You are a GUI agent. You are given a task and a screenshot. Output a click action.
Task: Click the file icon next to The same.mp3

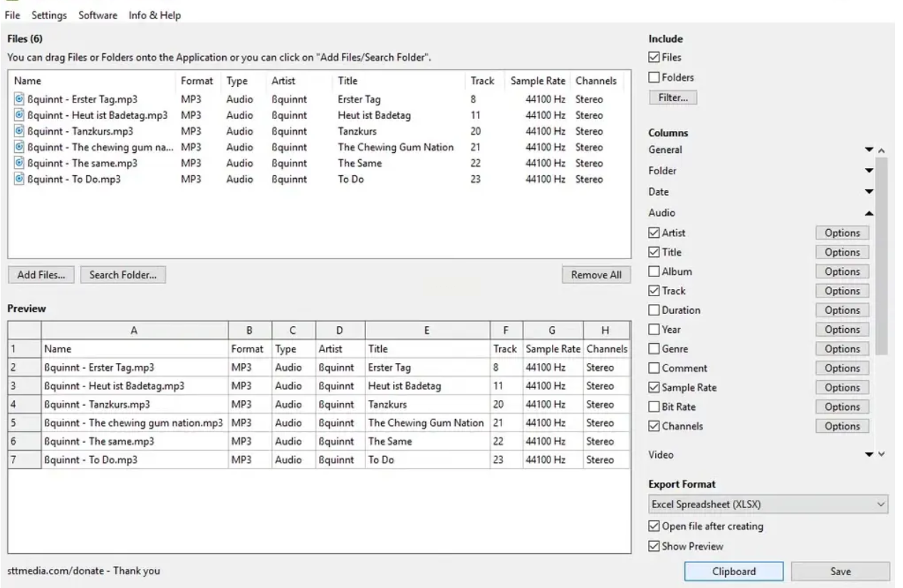coord(19,164)
